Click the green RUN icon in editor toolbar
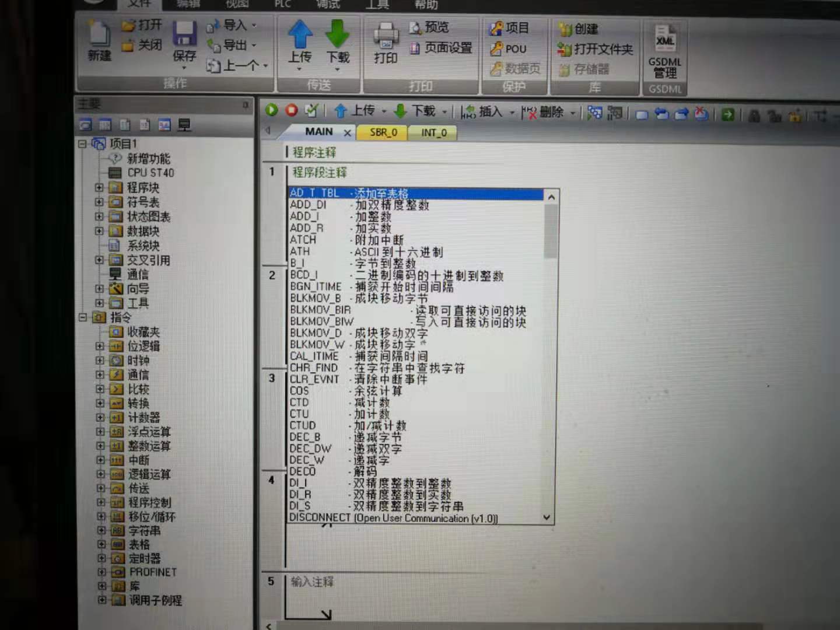840x630 pixels. pyautogui.click(x=271, y=110)
